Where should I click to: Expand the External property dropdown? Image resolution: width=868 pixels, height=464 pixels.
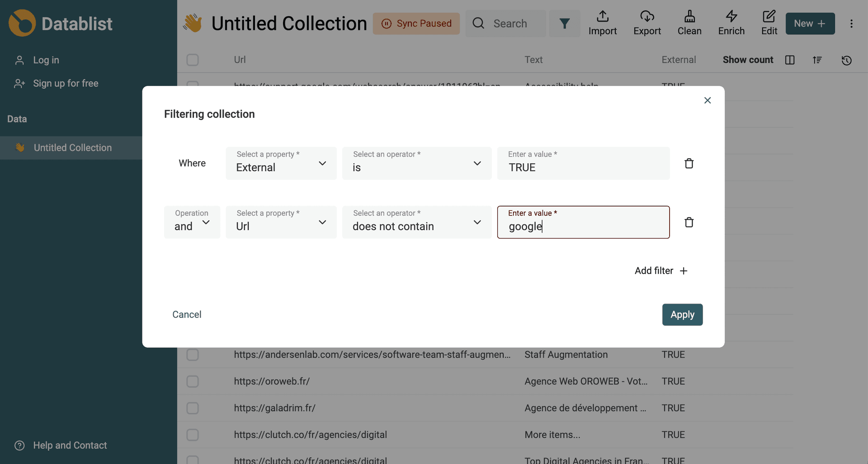[x=281, y=164]
